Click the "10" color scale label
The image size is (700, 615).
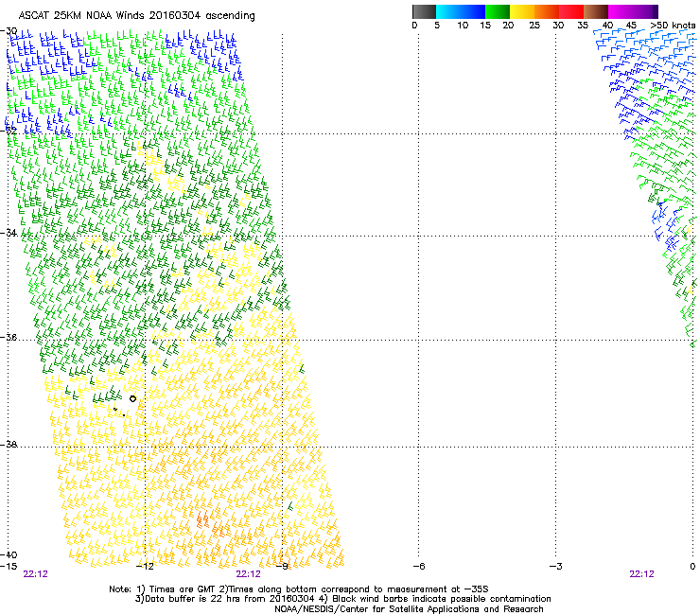coord(463,26)
